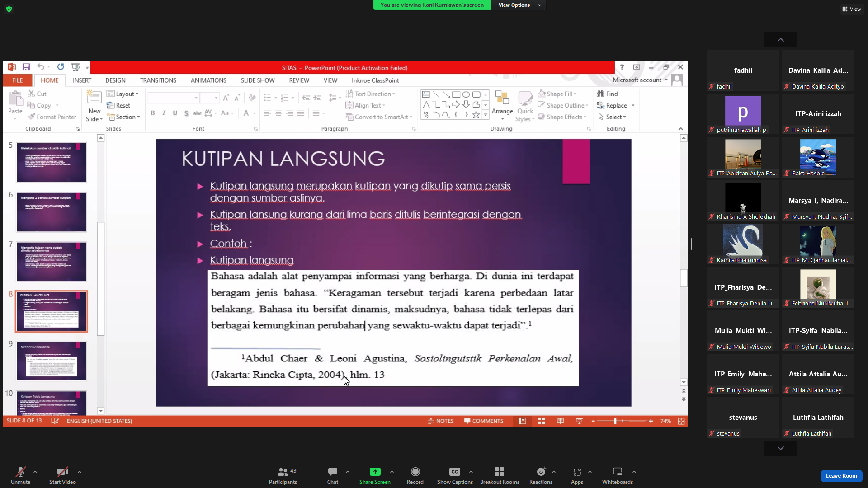Click the zoom level slider handle
This screenshot has width=868, height=488.
coord(615,421)
